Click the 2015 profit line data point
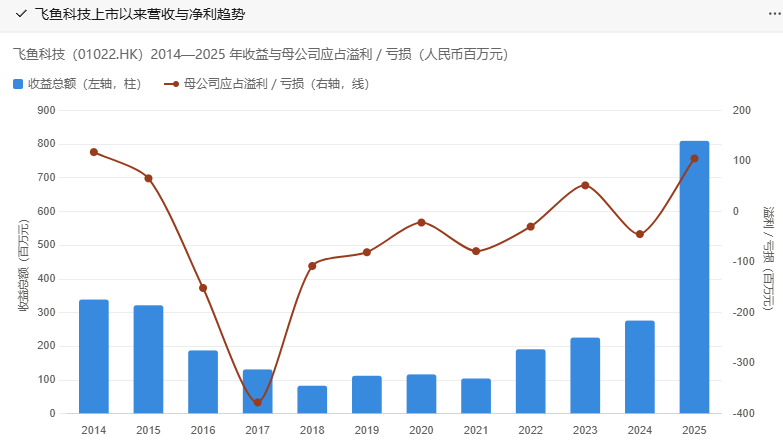This screenshot has width=783, height=444. coord(148,178)
